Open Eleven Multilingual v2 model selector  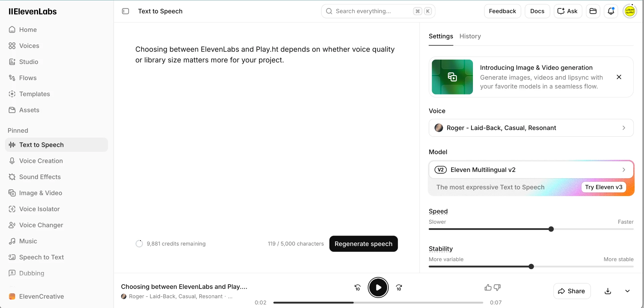(531, 170)
